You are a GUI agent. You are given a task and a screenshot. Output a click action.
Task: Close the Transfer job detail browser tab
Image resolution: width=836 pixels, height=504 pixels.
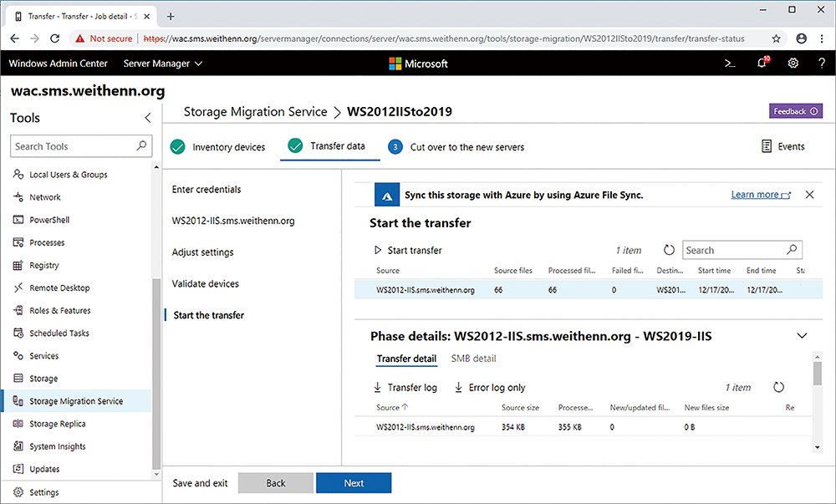146,17
